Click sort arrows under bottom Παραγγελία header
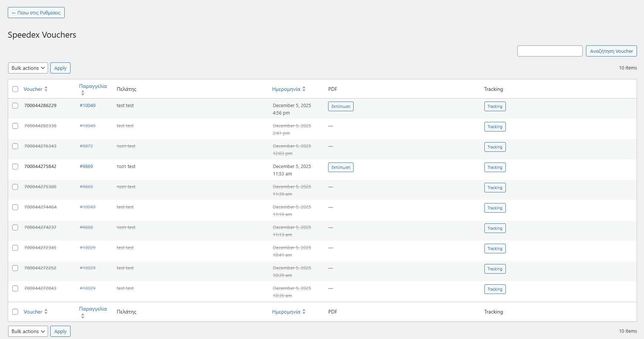 (82, 316)
